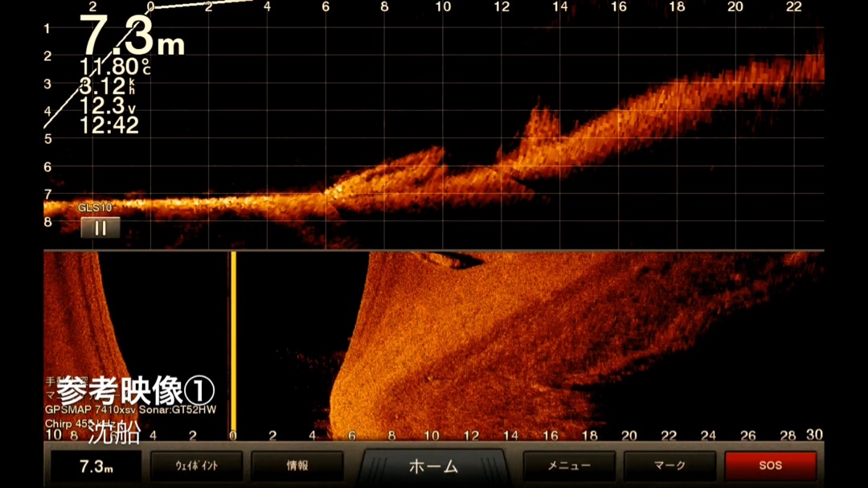The image size is (868, 488).
Task: Open the 情報 info panel
Action: click(x=297, y=465)
